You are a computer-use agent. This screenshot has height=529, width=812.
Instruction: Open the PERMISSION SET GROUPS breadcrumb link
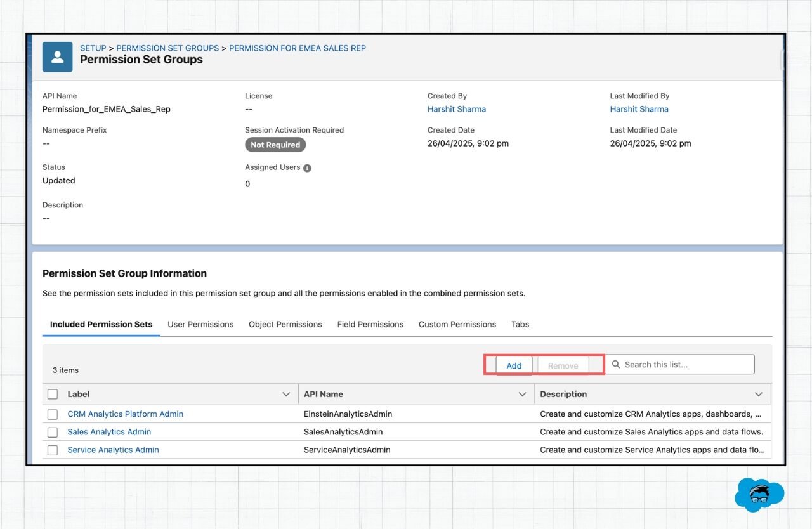tap(167, 48)
